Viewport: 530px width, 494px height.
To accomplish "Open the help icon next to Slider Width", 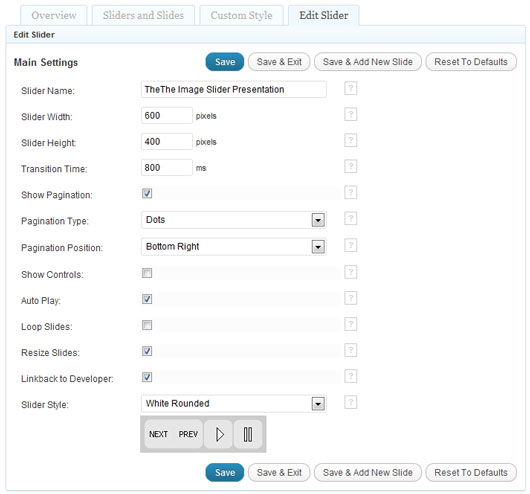I will (351, 115).
